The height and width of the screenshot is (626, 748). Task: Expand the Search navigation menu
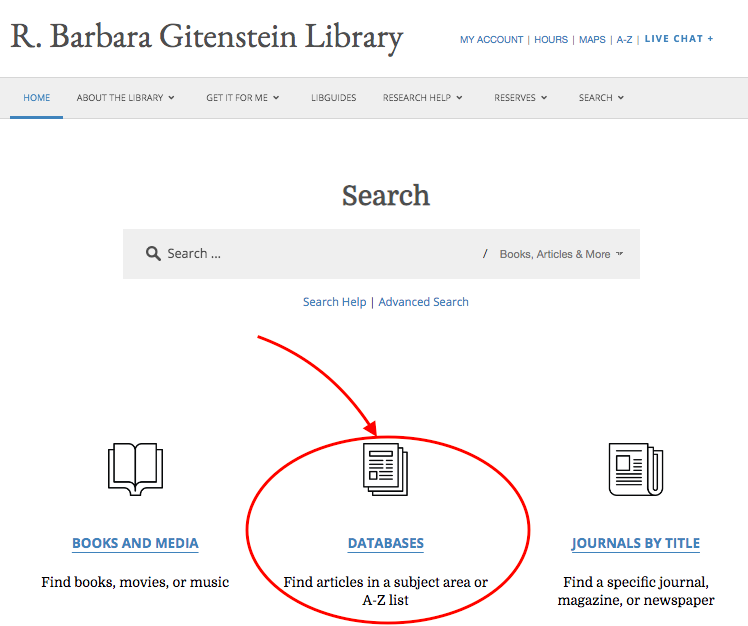pyautogui.click(x=601, y=98)
